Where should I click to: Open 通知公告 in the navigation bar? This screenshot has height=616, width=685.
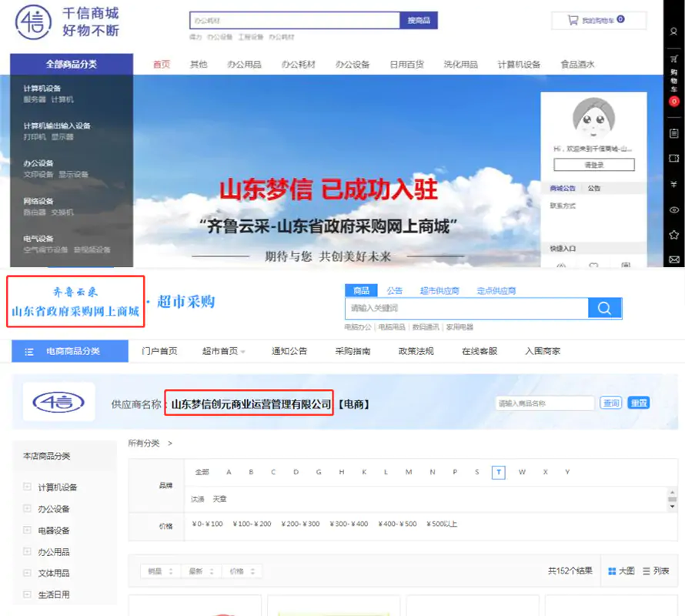289,351
